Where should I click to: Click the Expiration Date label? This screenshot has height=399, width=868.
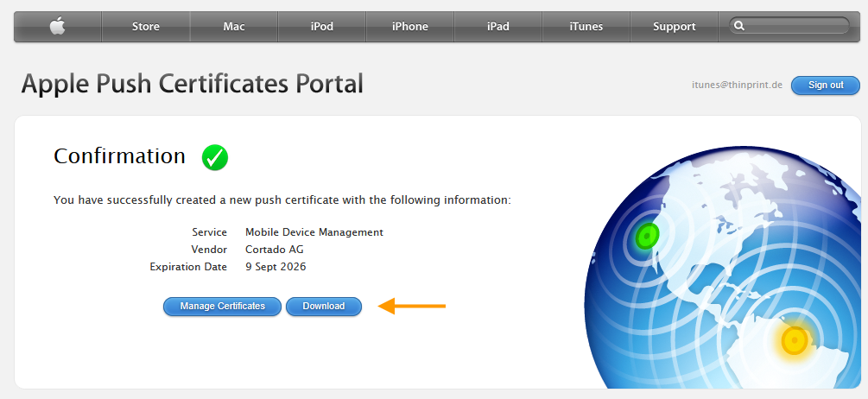pyautogui.click(x=188, y=267)
